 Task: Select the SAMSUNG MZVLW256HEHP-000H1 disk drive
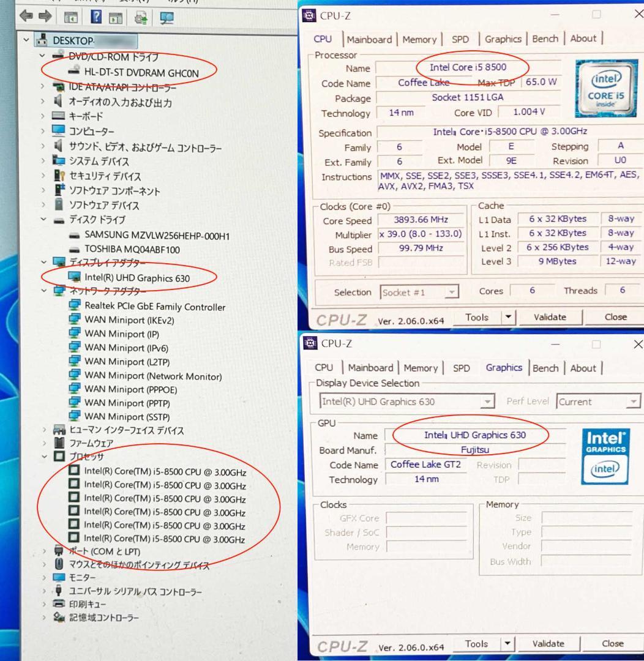point(157,235)
